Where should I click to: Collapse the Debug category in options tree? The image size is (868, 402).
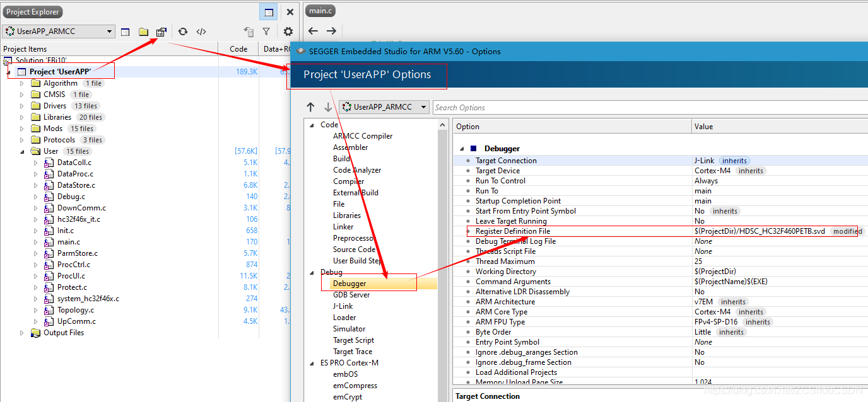pos(312,272)
